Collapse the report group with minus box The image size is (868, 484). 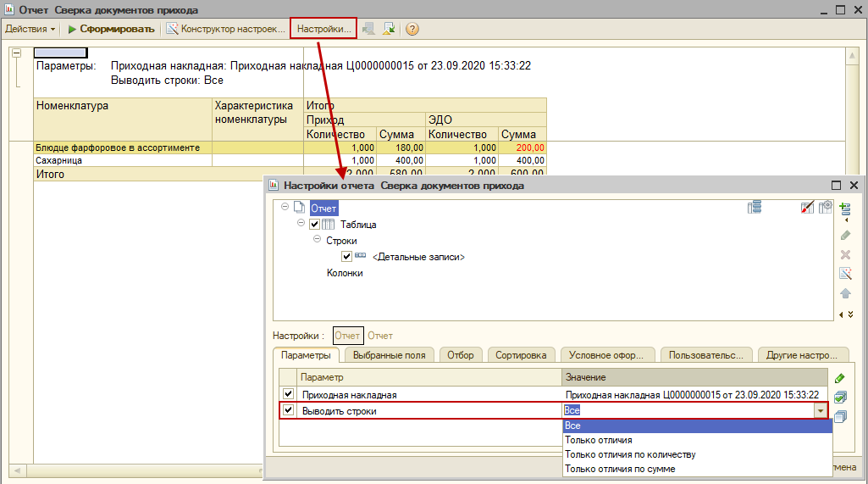click(17, 53)
